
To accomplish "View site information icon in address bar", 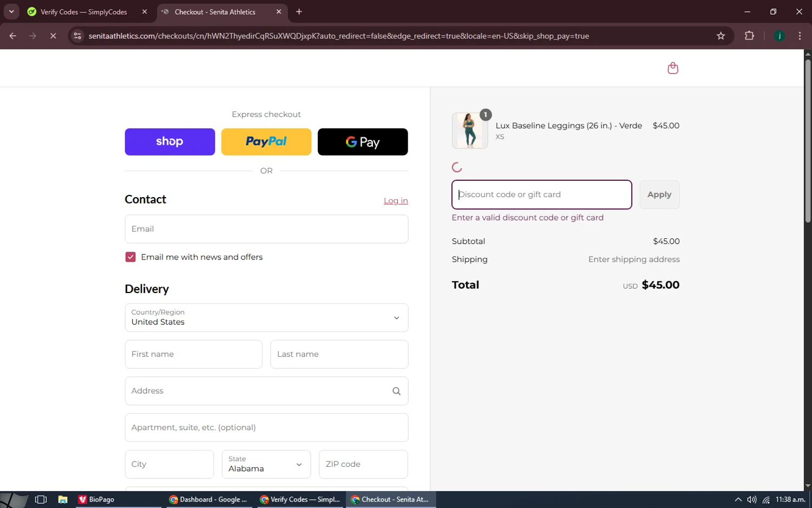I will (77, 36).
